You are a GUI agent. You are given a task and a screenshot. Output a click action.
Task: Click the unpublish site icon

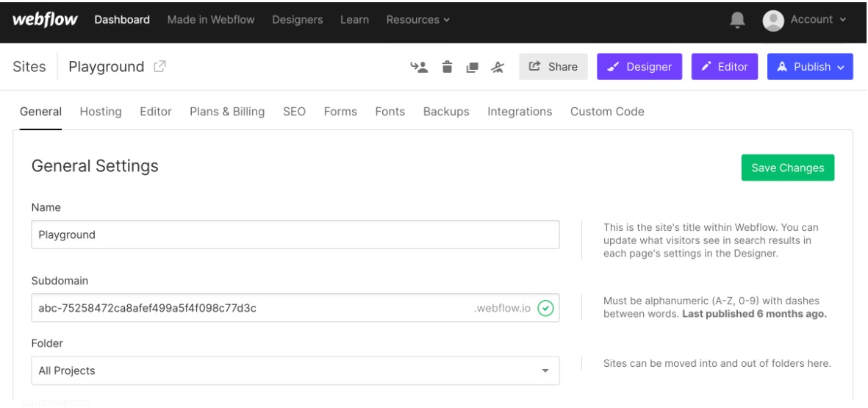[x=498, y=67]
